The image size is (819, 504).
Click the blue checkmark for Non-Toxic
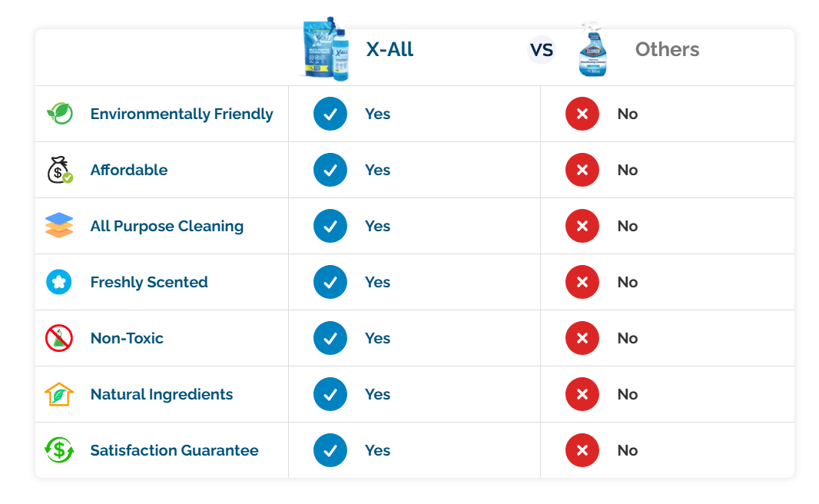(x=330, y=338)
